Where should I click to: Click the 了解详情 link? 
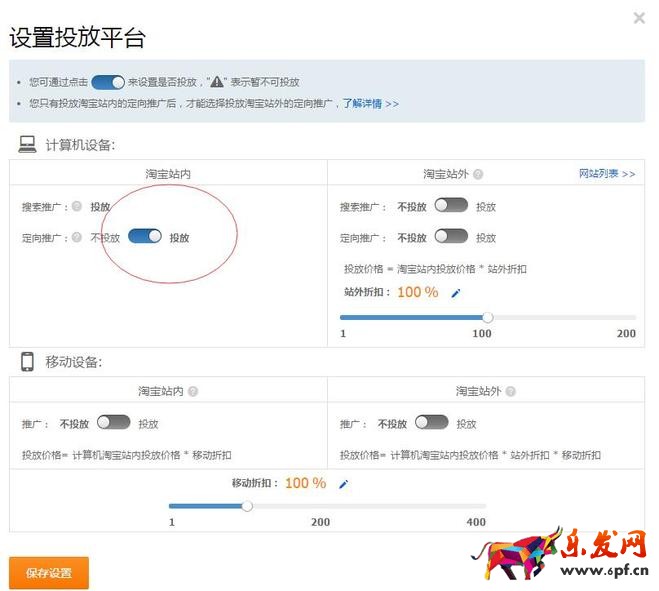tap(370, 103)
